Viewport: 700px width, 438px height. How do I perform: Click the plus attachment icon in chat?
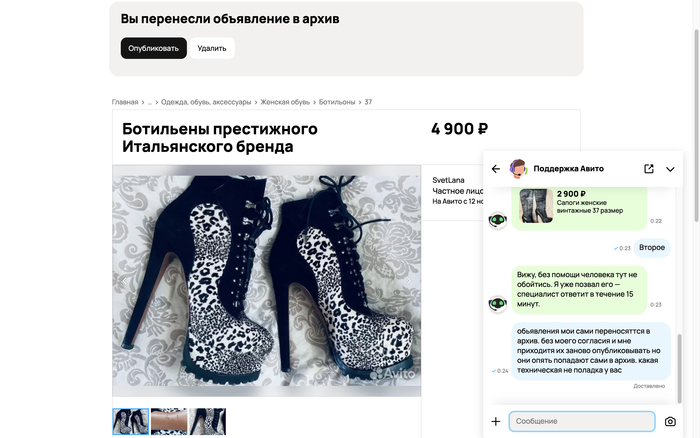pos(496,421)
